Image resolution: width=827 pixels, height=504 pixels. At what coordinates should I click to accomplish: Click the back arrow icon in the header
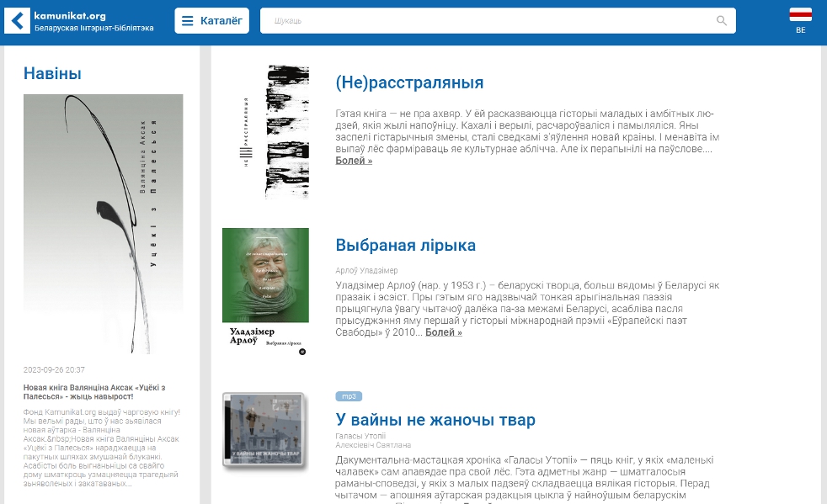pos(17,21)
